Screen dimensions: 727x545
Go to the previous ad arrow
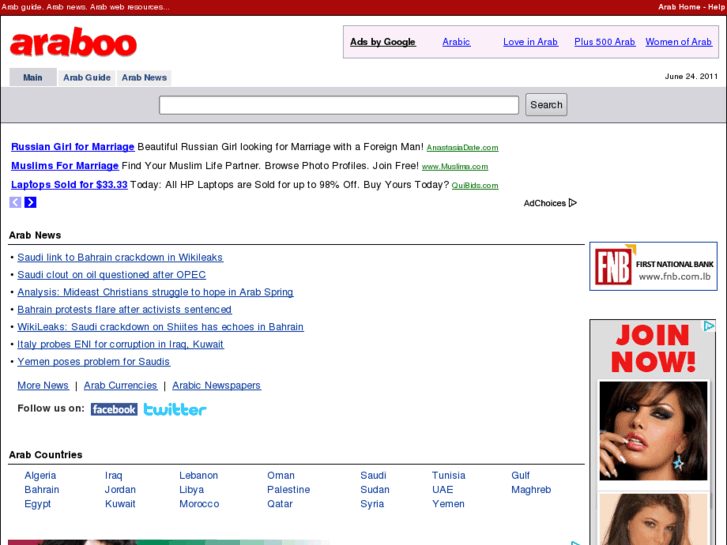[x=15, y=202]
